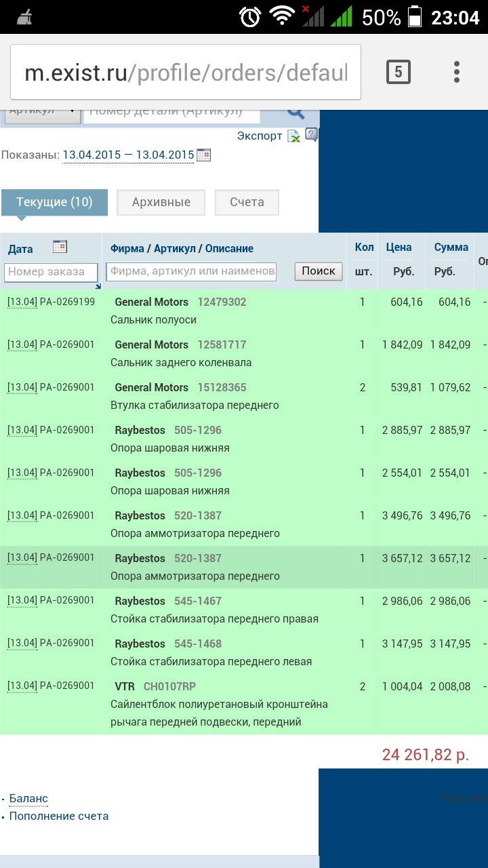Click Сальник заднего коленвала description
The width and height of the screenshot is (488, 868).
click(x=181, y=362)
